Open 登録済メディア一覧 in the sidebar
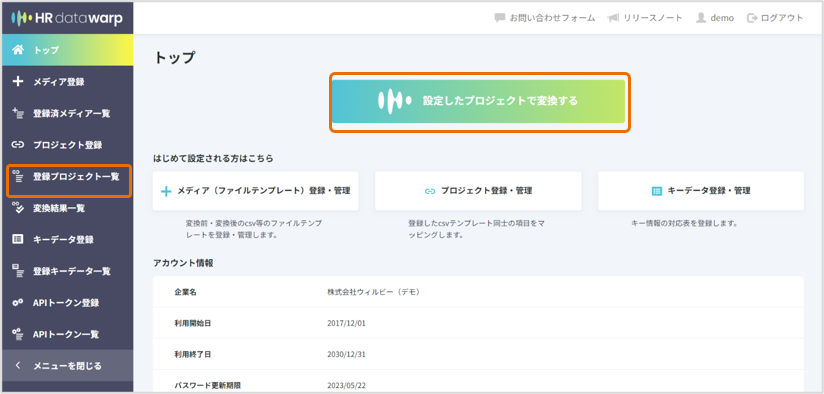This screenshot has height=394, width=824. coord(67,113)
